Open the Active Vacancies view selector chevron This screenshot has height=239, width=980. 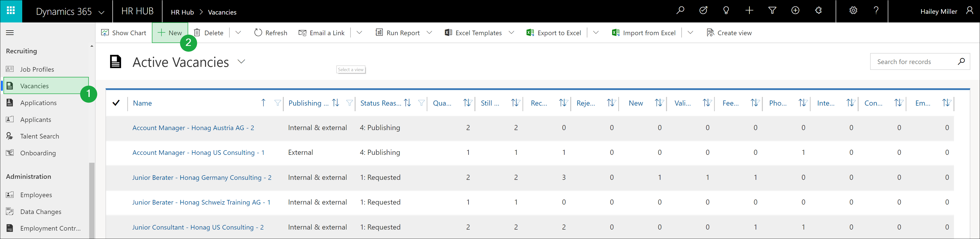[x=242, y=61]
